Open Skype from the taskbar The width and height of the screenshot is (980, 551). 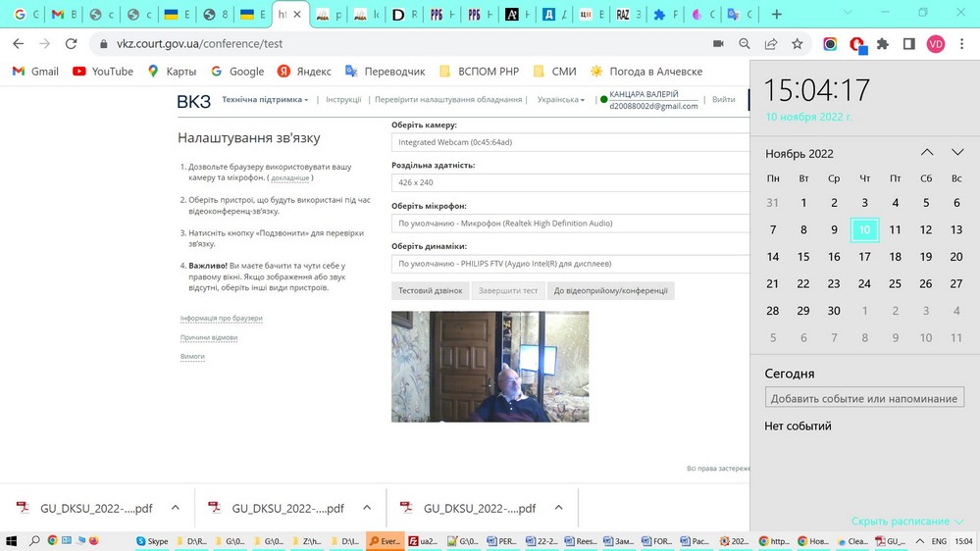(x=152, y=541)
